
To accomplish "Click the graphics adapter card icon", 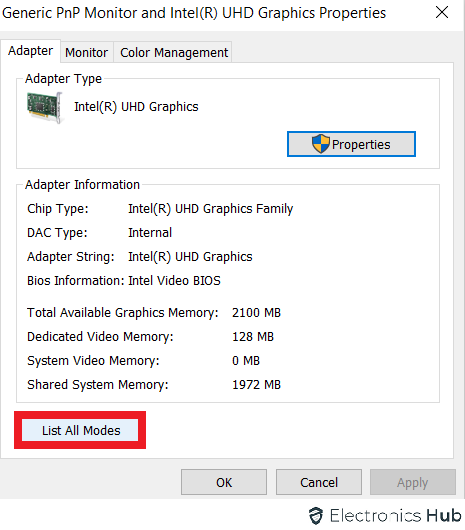I will (45, 107).
